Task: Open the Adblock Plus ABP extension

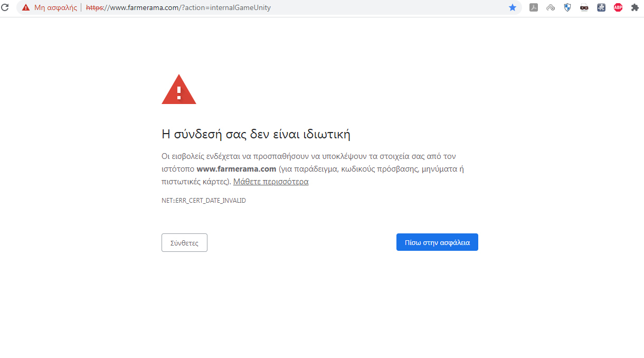Action: 618,7
